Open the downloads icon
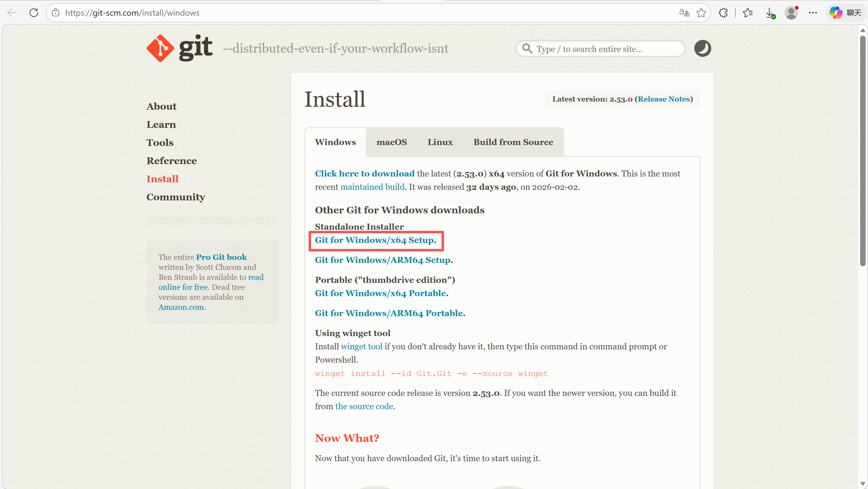This screenshot has width=868, height=489. click(x=770, y=13)
